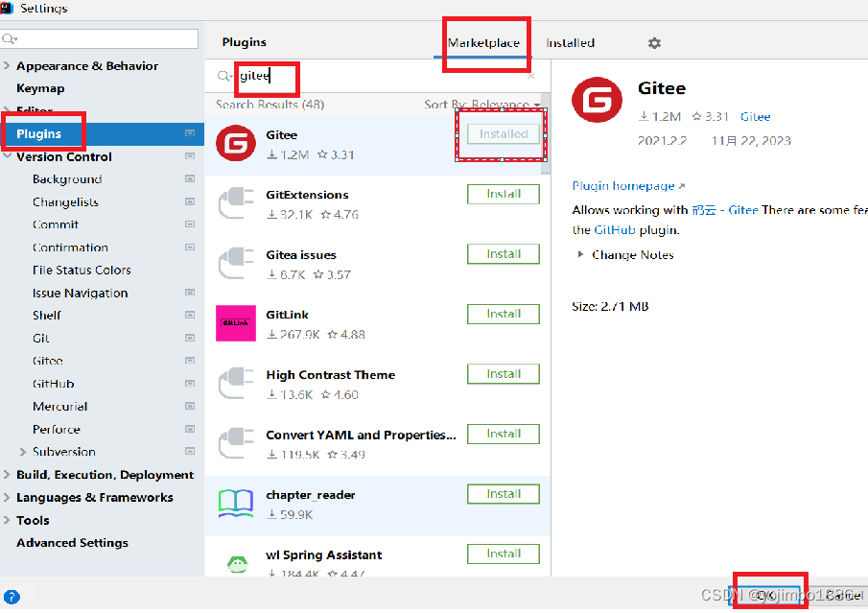Click the project-level icon beside Issue Navigation
868x613 pixels.
190,293
